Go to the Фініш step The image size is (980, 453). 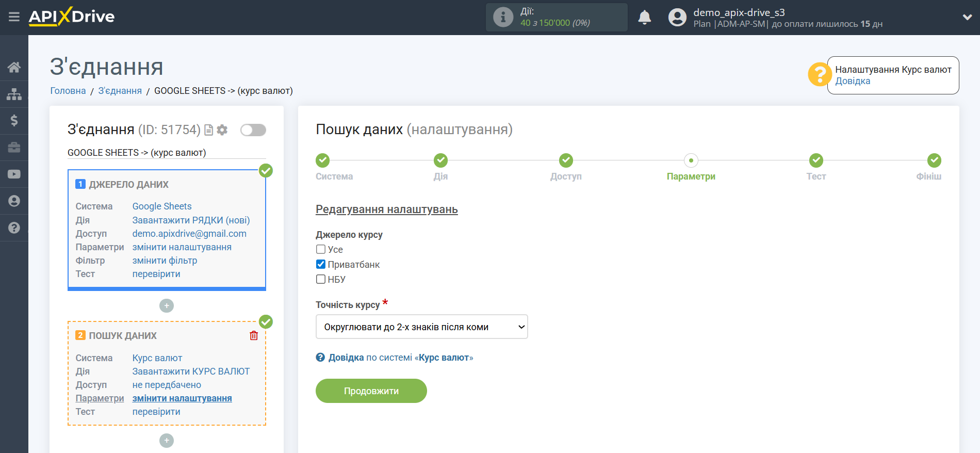click(x=934, y=160)
